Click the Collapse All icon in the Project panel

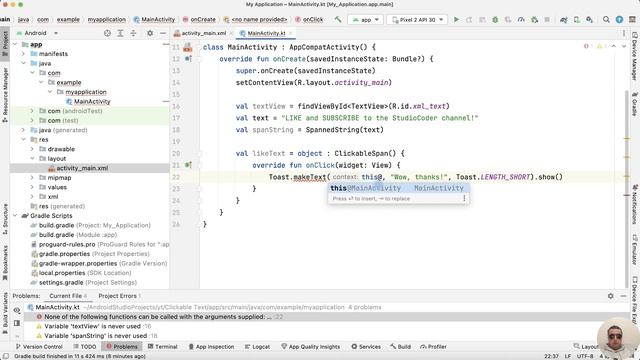point(133,33)
